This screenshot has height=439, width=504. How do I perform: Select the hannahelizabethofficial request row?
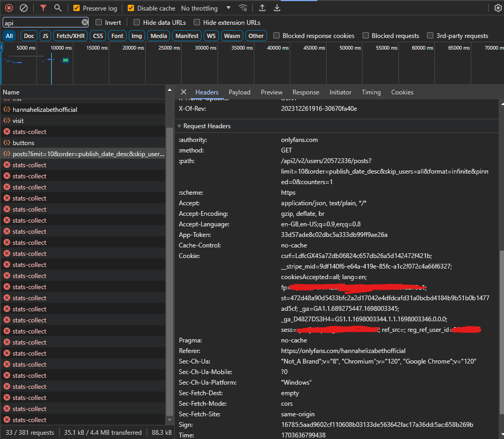point(45,110)
